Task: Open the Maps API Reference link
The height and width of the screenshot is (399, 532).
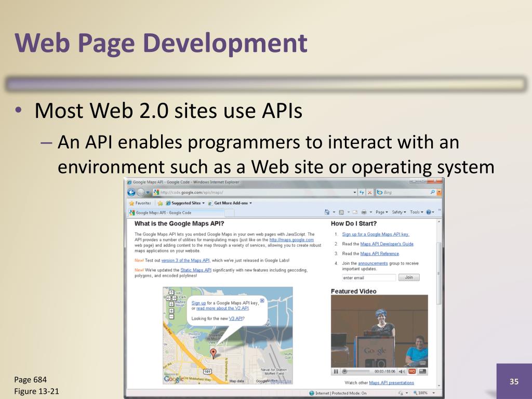Action: pos(380,254)
